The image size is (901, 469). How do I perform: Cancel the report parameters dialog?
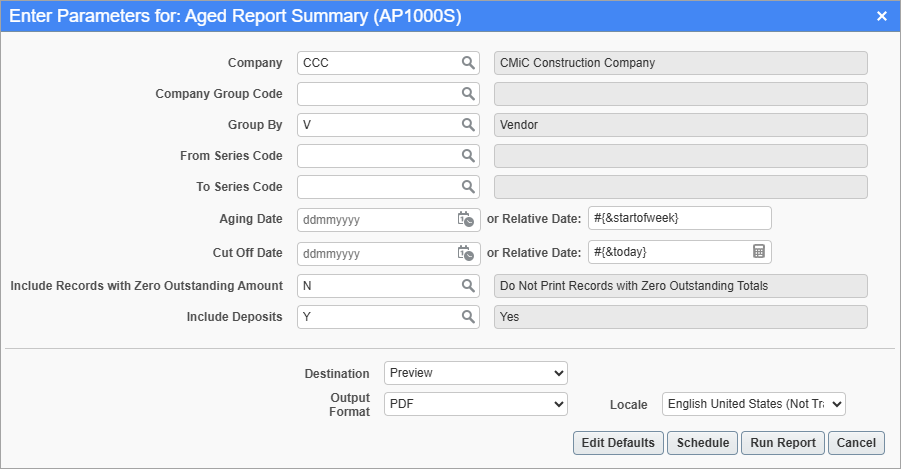(856, 443)
